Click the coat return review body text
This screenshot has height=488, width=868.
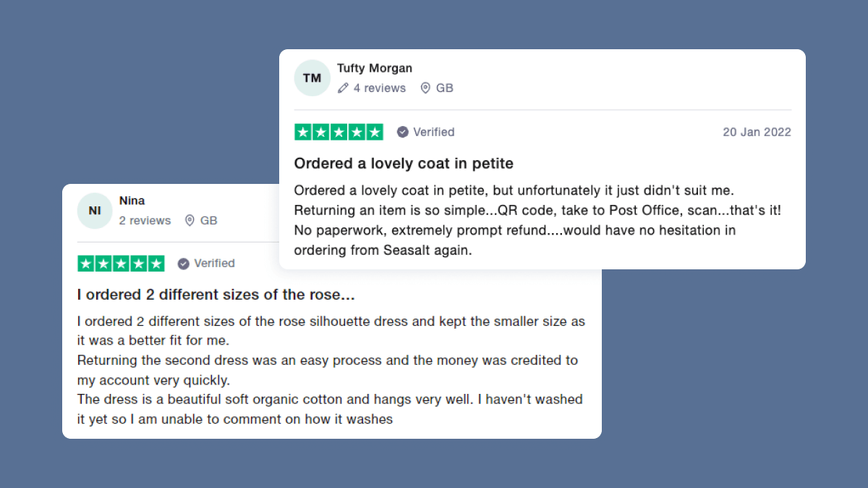[x=537, y=220]
